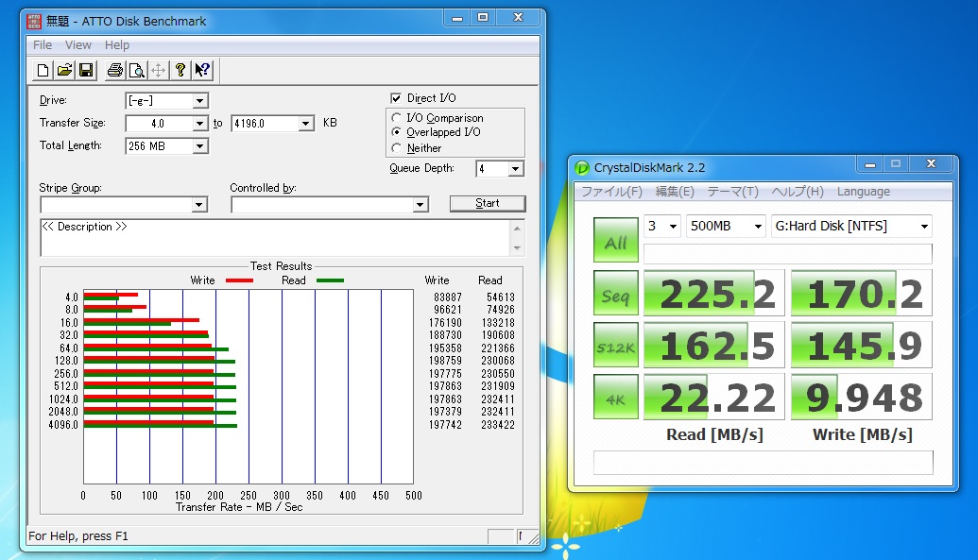Save results with the floppy disk icon
978x560 pixels.
coord(86,70)
